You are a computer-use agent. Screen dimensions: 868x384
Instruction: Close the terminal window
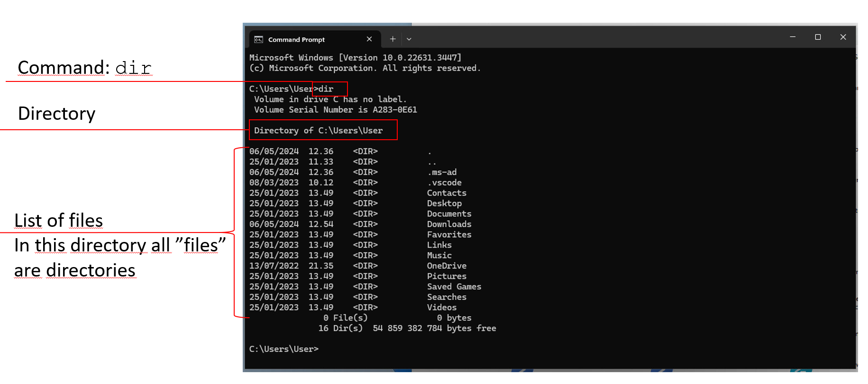click(x=843, y=37)
